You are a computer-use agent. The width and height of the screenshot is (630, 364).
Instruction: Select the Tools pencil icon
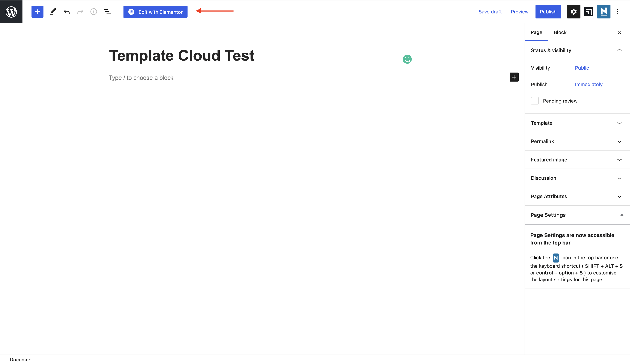coord(53,12)
